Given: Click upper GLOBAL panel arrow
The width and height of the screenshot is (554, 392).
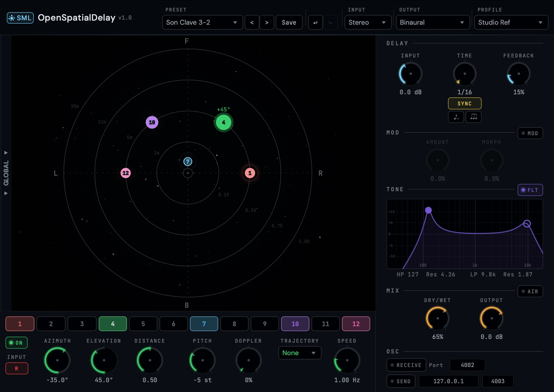Looking at the screenshot, I should coord(6,153).
